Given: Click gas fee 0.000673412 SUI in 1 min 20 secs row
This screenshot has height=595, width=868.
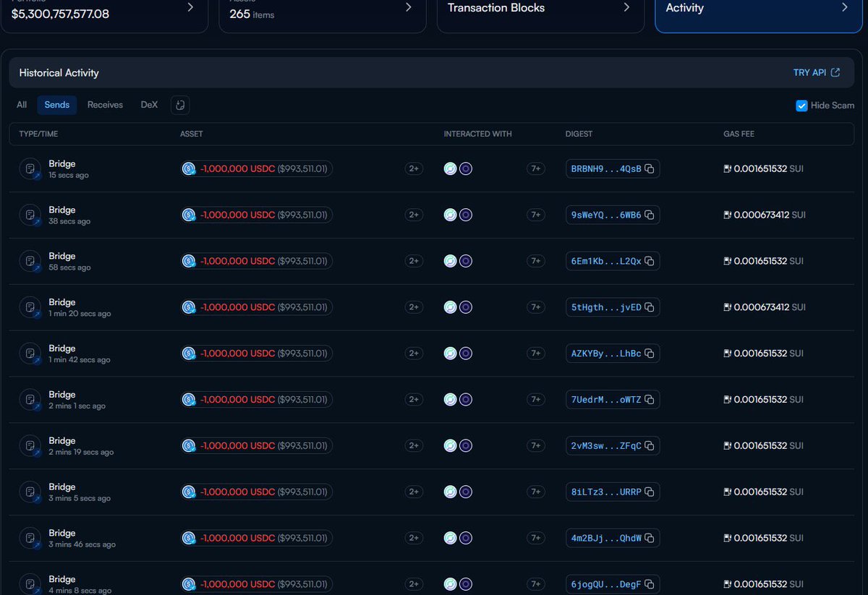Looking at the screenshot, I should click(764, 307).
